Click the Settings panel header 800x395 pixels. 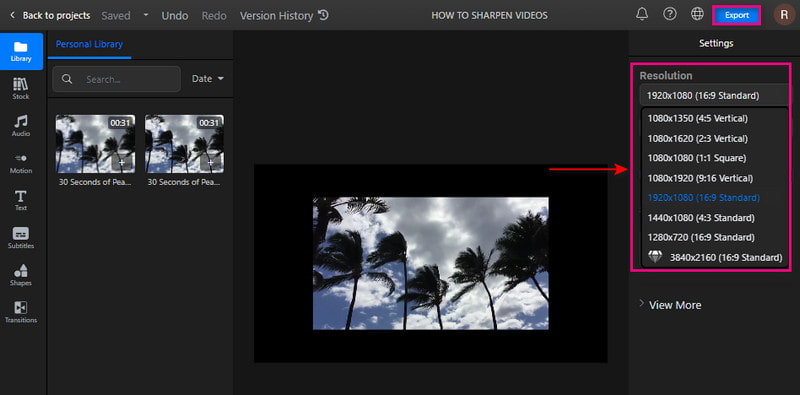[x=716, y=43]
